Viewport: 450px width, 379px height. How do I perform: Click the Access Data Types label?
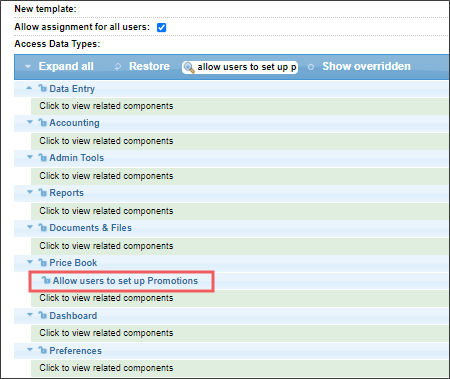(x=57, y=44)
